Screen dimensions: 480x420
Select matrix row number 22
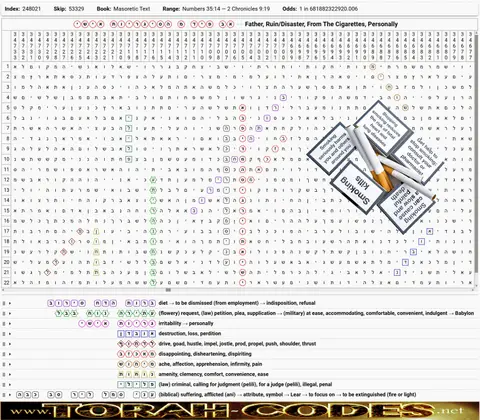coord(7,282)
